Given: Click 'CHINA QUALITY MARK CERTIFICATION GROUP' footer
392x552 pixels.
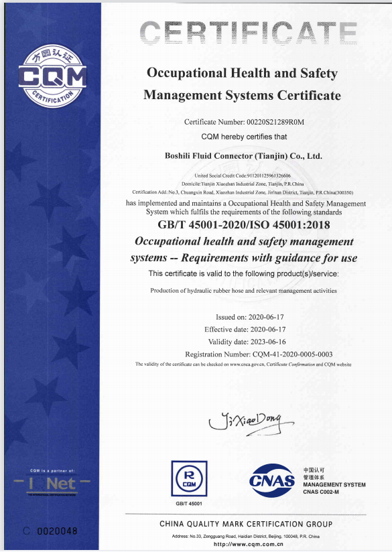Looking at the screenshot, I should [x=246, y=524].
